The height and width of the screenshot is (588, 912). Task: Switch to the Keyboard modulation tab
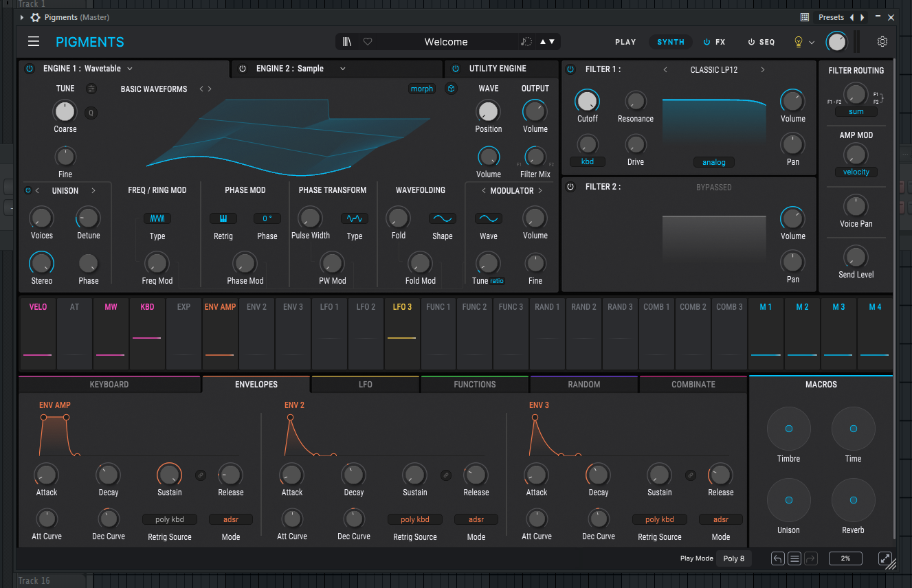pyautogui.click(x=109, y=385)
